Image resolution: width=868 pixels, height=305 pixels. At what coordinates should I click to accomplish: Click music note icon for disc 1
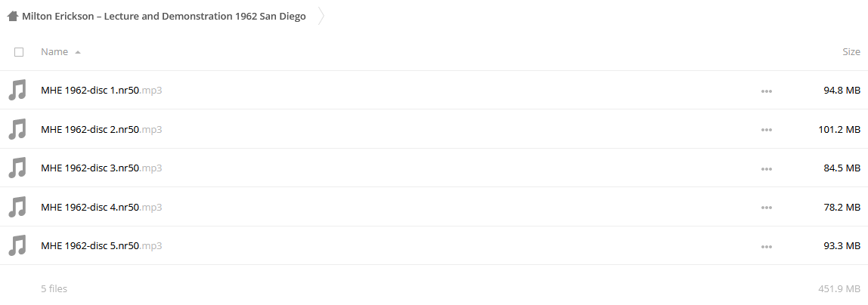(17, 90)
